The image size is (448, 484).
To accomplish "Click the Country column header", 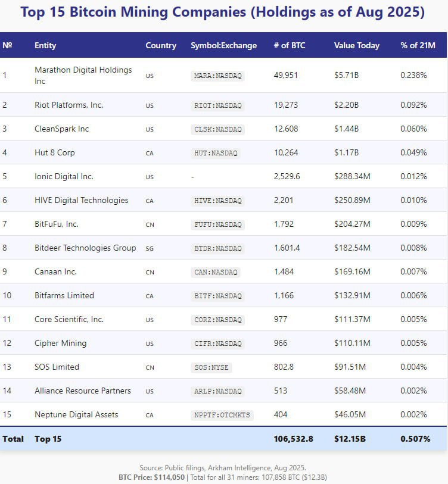I will [x=161, y=45].
